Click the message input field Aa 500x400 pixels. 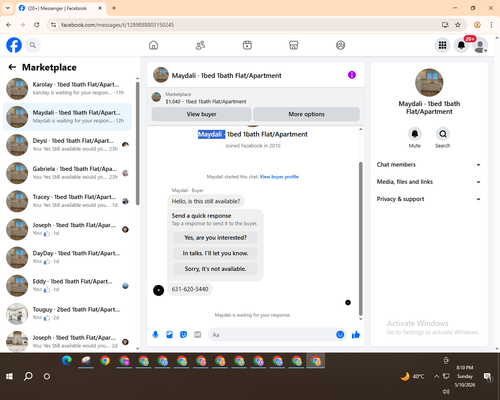point(272,335)
